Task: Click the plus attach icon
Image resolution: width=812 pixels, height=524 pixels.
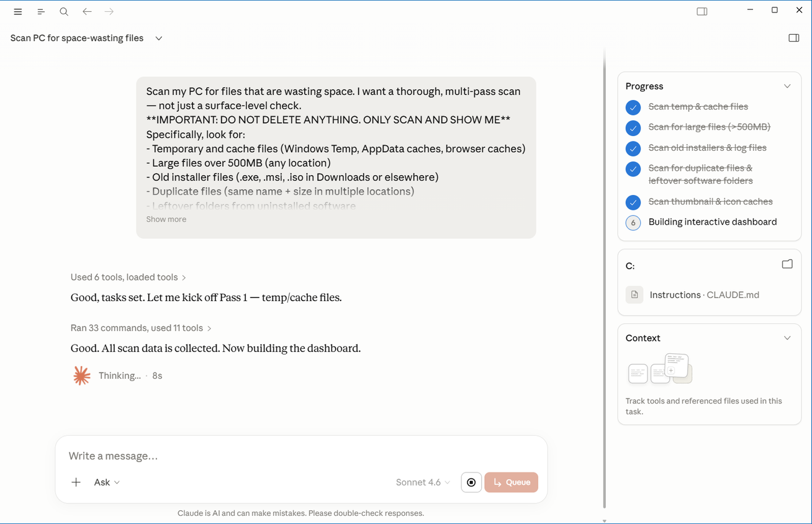Action: click(76, 482)
